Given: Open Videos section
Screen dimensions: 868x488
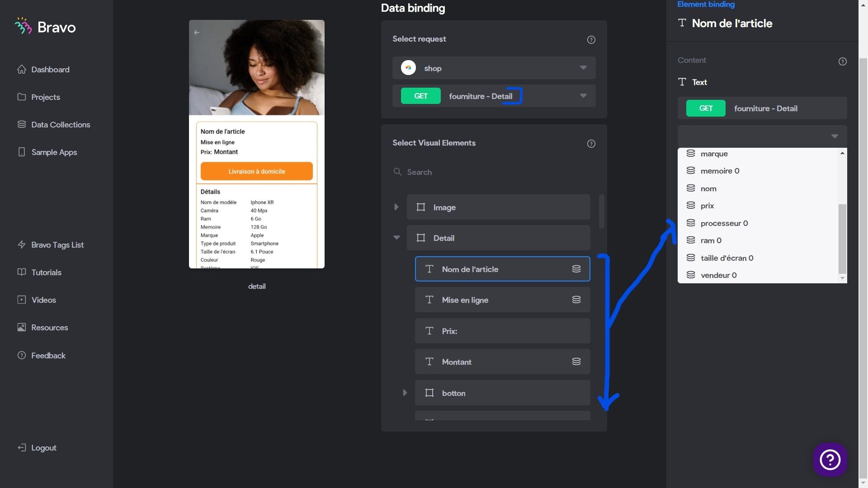Looking at the screenshot, I should pos(37,300).
